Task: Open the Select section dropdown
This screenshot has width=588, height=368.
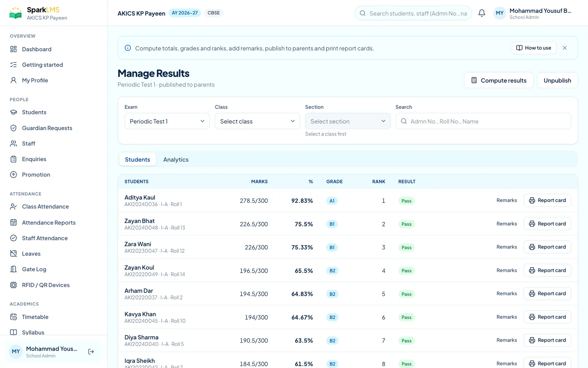Action: point(348,121)
